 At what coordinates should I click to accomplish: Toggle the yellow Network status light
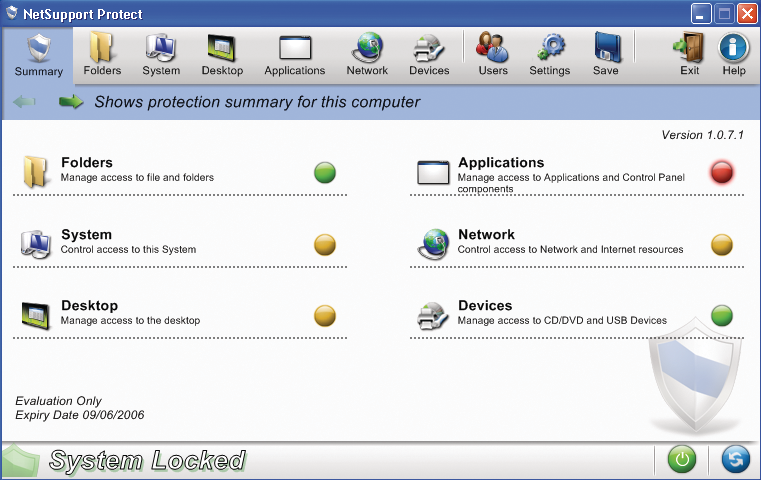tap(722, 244)
